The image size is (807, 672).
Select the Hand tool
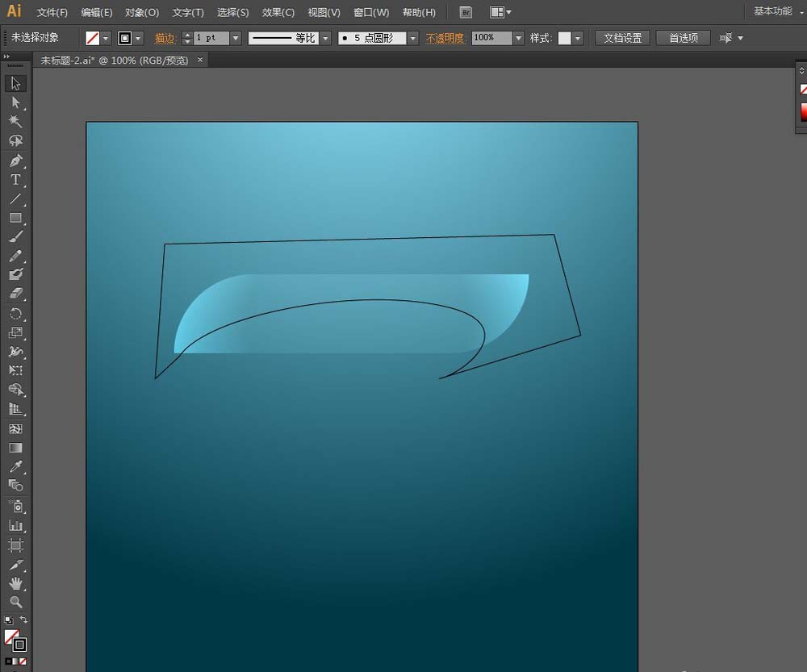15,583
